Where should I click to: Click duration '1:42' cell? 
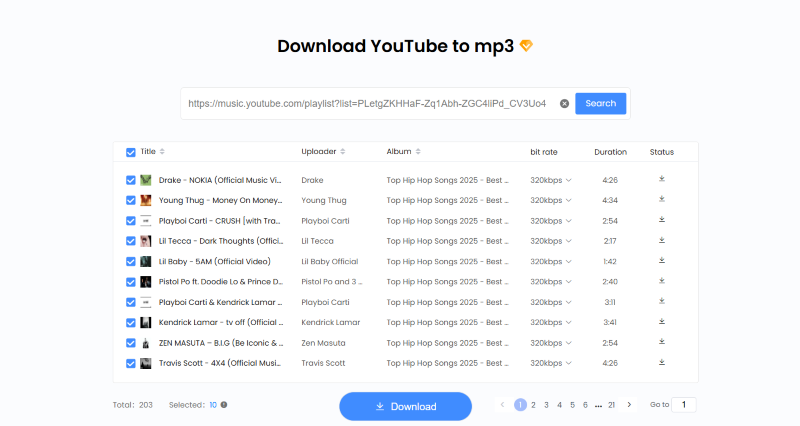pyautogui.click(x=610, y=262)
